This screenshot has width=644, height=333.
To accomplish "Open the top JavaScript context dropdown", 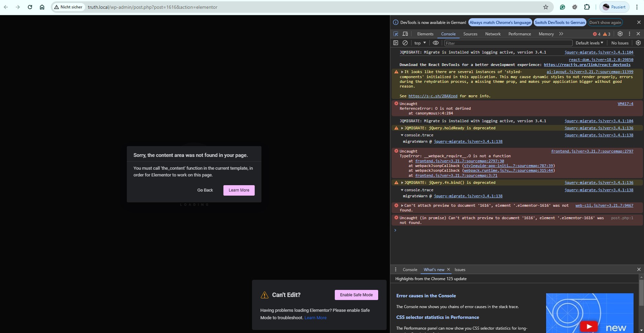I will pyautogui.click(x=420, y=43).
